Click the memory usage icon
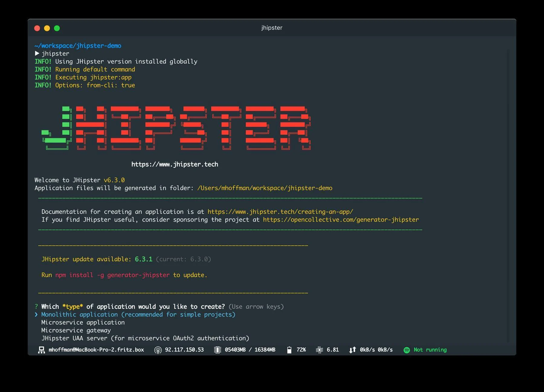544x392 pixels. (217, 350)
